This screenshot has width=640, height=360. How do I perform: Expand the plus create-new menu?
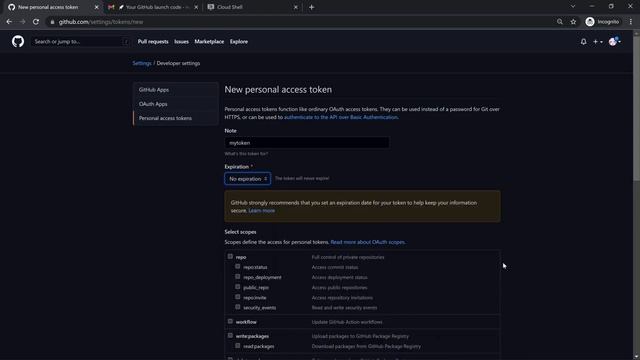(598, 42)
